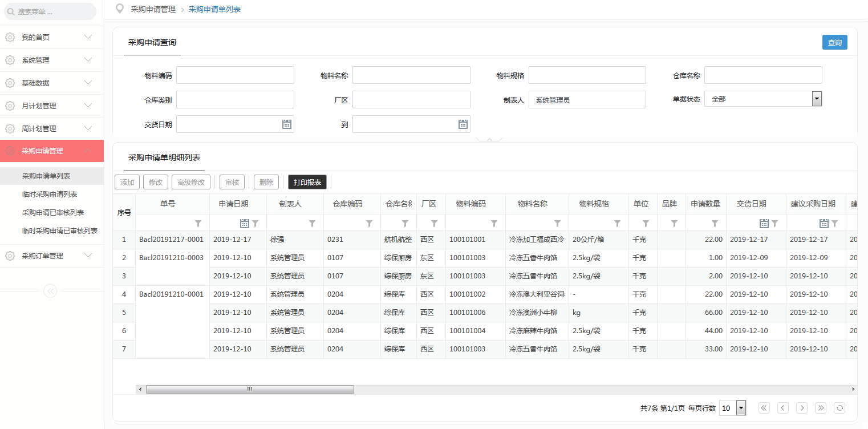The height and width of the screenshot is (429, 868).
Task: Click filter icon under 厂区 column
Action: click(x=434, y=223)
